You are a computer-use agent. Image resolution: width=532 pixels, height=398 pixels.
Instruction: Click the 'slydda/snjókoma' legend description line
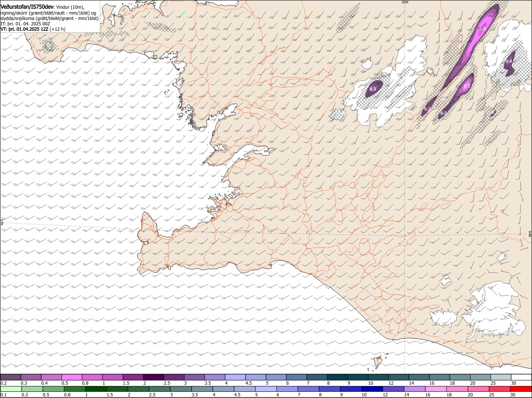[x=49, y=18]
